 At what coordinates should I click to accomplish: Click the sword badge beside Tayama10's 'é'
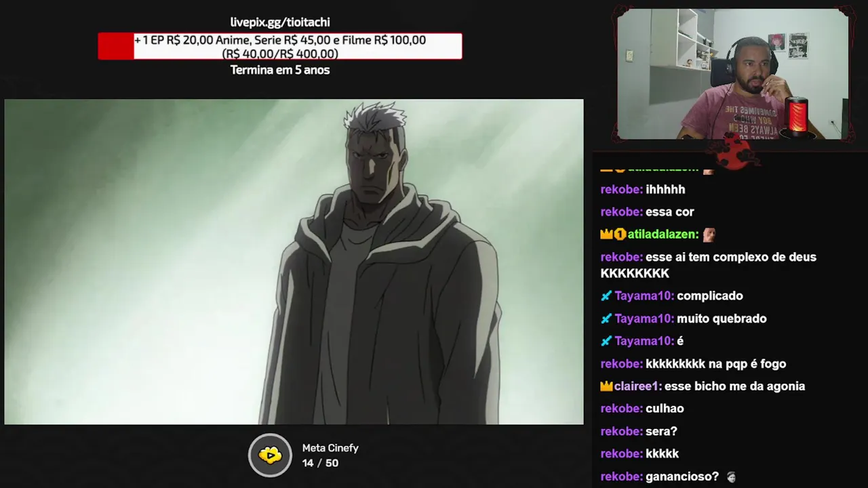[x=606, y=341]
